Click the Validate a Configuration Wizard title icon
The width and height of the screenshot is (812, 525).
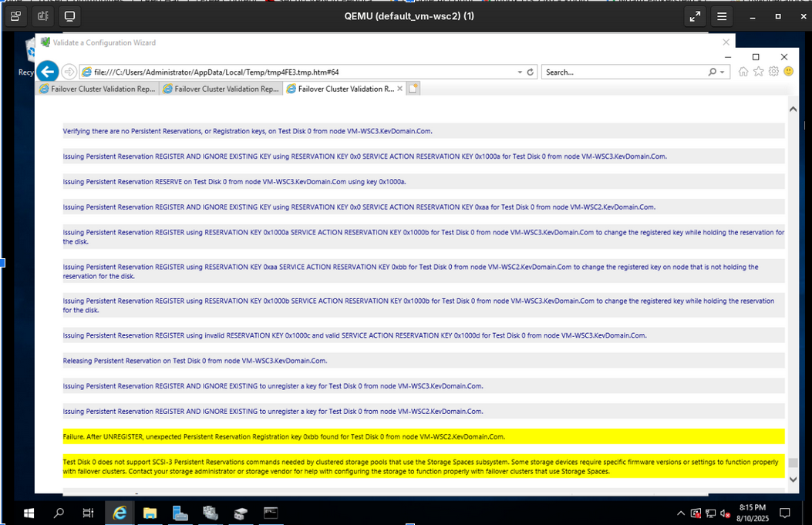click(45, 42)
